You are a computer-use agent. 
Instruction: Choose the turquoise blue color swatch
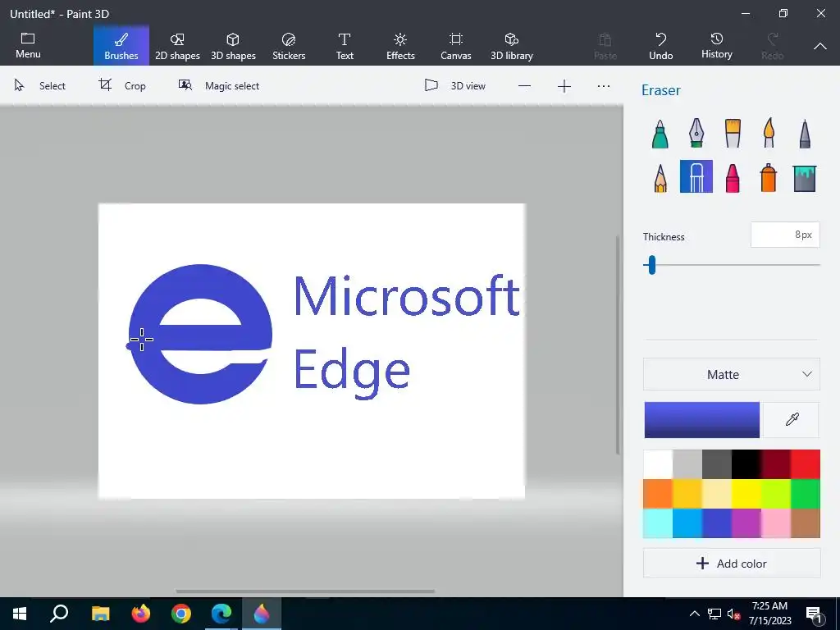[x=687, y=523]
